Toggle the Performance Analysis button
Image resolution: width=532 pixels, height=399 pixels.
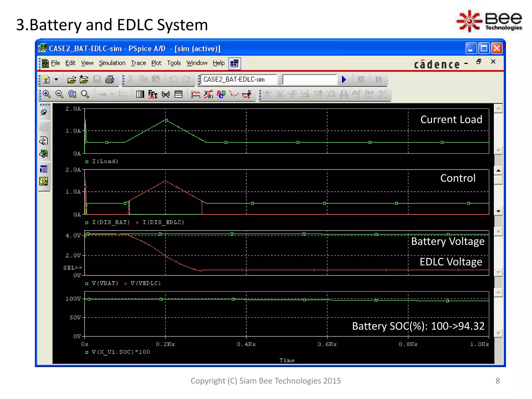tap(165, 94)
